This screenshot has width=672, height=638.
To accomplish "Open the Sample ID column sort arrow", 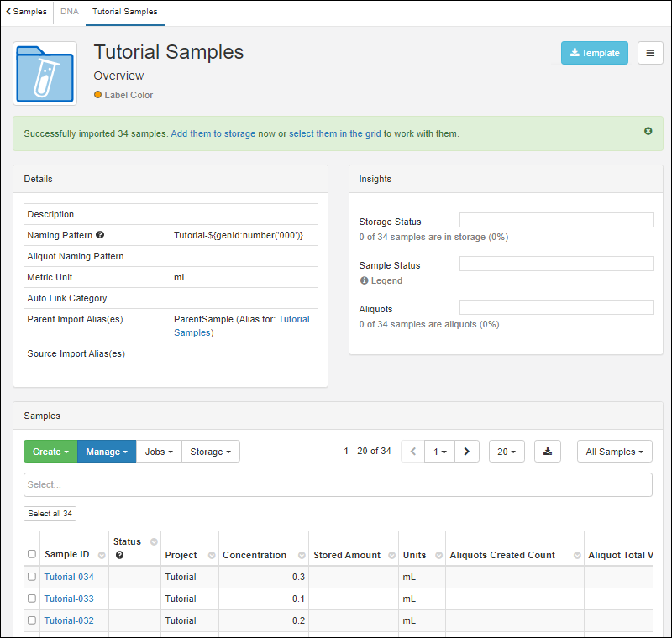I will 102,555.
